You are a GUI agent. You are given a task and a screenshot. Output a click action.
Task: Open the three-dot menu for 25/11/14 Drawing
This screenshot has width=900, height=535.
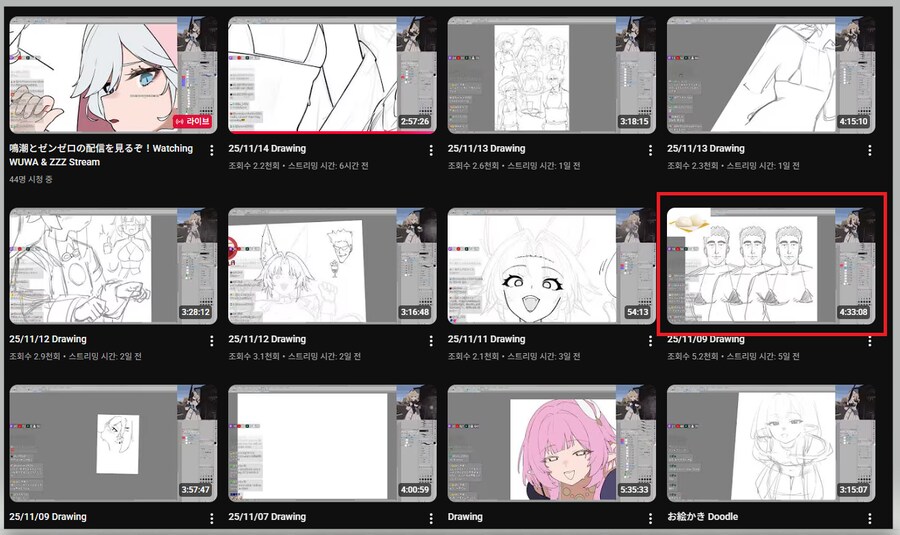click(431, 150)
